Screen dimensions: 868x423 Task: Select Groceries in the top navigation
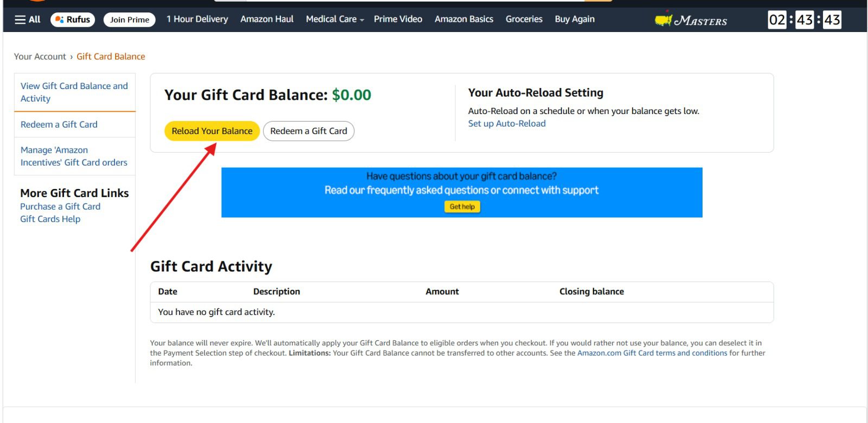pos(524,19)
